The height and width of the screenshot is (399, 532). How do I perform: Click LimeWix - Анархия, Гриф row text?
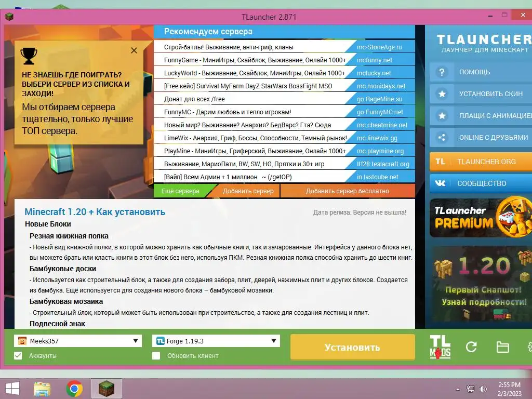tap(256, 138)
